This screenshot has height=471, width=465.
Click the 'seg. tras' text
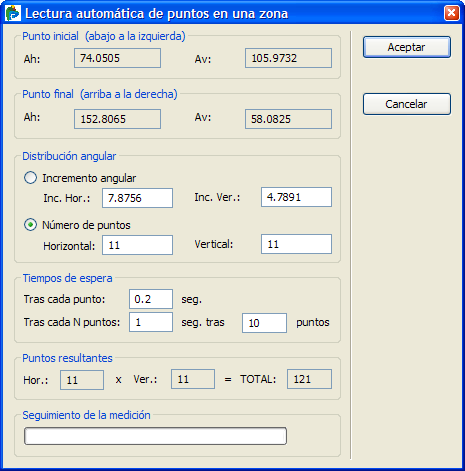203,322
